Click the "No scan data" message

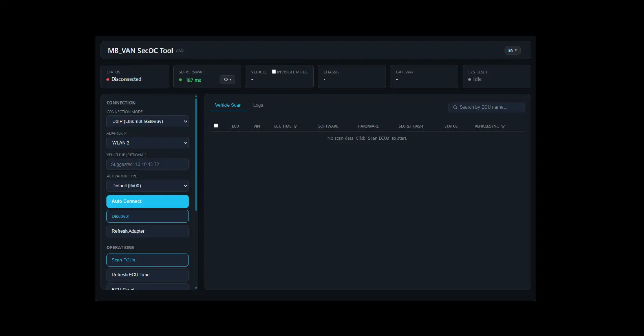point(367,138)
